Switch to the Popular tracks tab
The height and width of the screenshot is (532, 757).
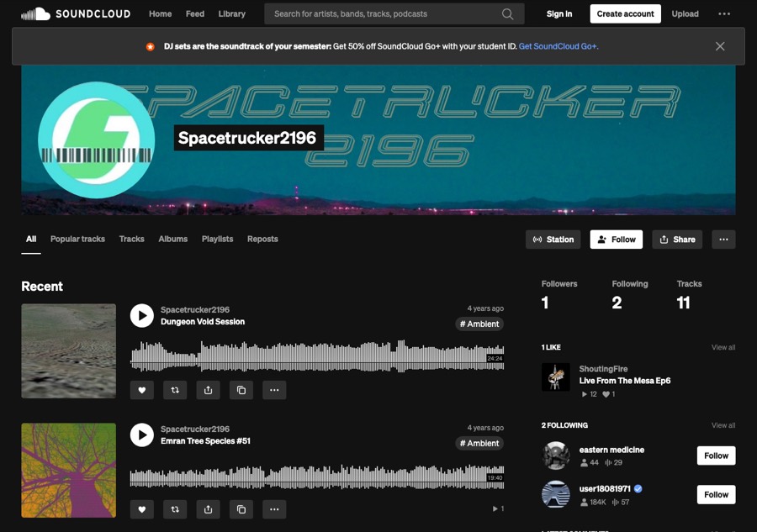77,239
